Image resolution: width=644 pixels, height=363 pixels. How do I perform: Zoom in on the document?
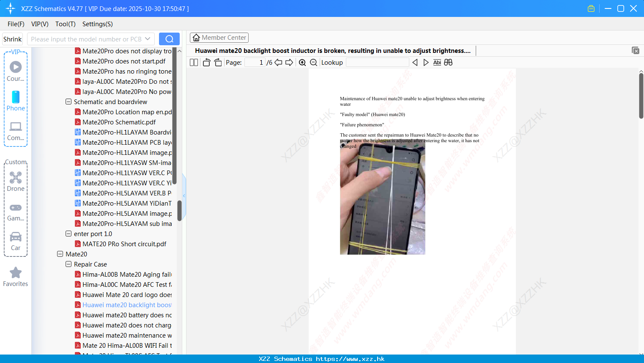click(302, 62)
